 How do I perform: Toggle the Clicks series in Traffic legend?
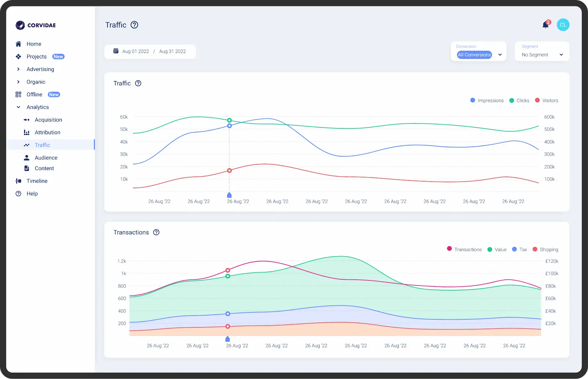pyautogui.click(x=519, y=100)
